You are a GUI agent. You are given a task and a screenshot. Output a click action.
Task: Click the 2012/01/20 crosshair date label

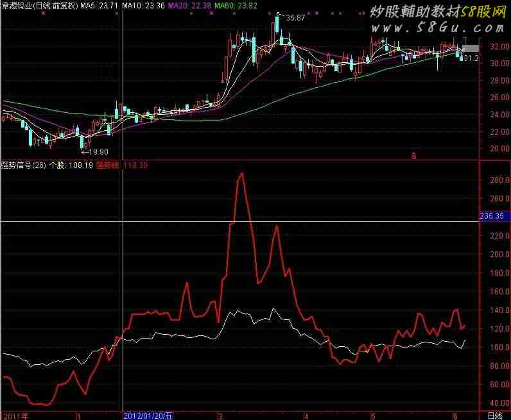click(x=148, y=416)
